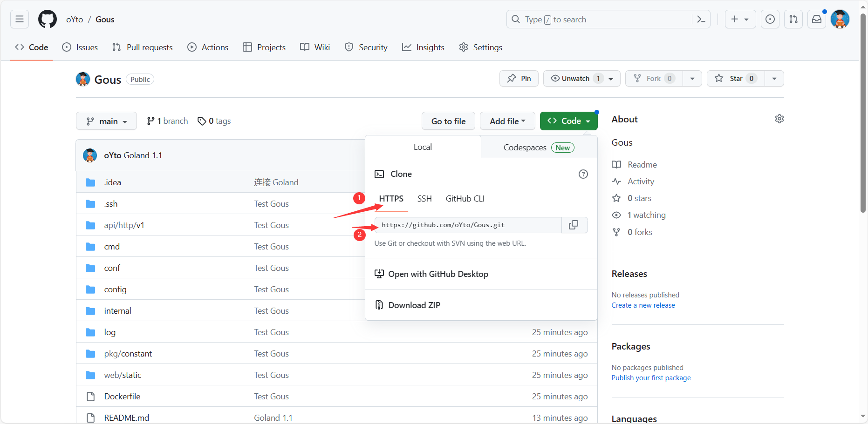Viewport: 868px width, 424px height.
Task: Click the clone URL text field
Action: click(x=468, y=225)
